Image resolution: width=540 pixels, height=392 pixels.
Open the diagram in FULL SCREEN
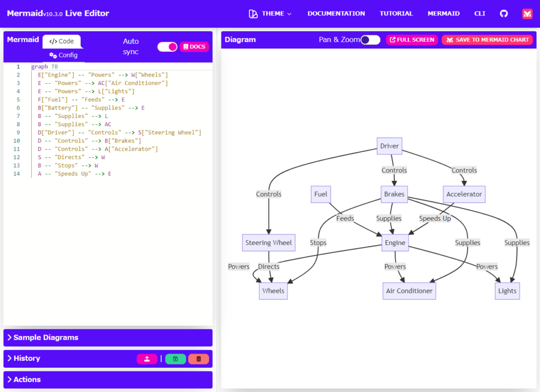click(412, 40)
